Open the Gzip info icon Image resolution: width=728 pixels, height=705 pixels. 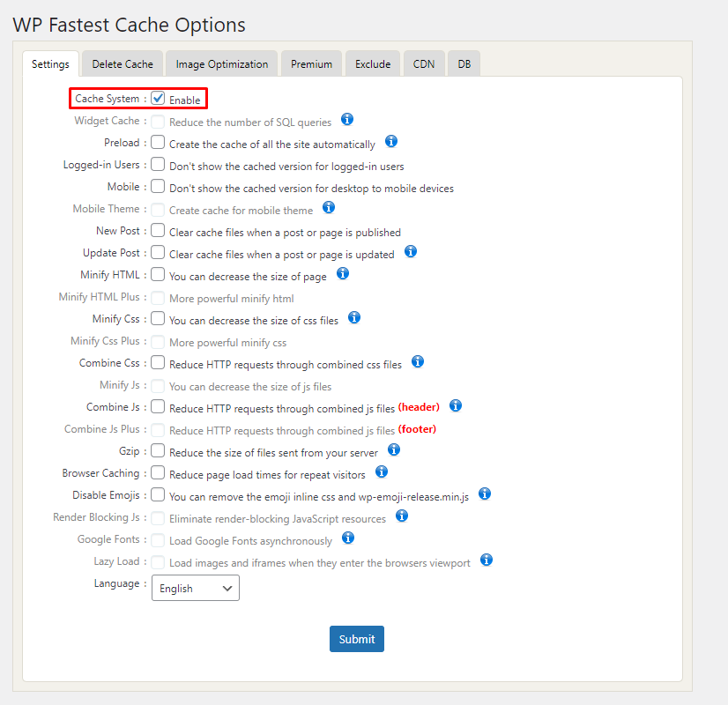(x=394, y=449)
